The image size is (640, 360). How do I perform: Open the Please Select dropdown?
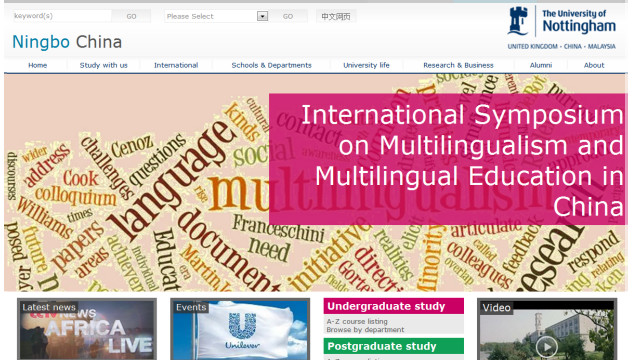coord(216,16)
